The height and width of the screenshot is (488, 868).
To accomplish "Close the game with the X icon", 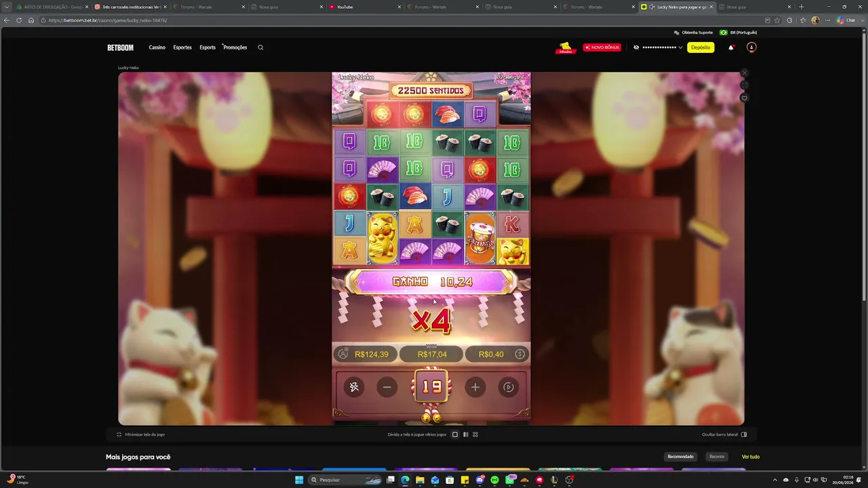I will coord(744,73).
